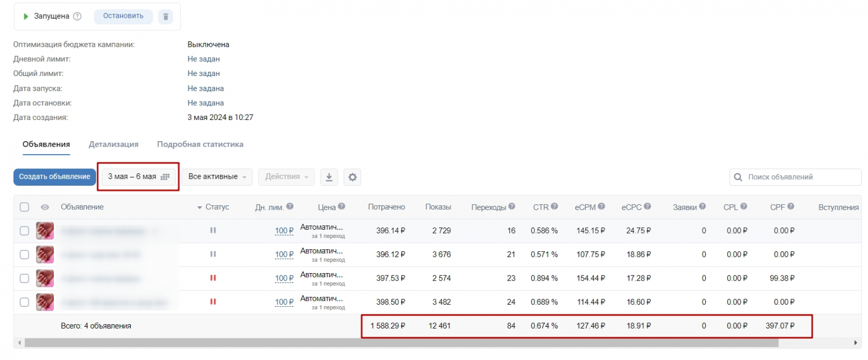Click red pause icon of fourth ad
The height and width of the screenshot is (360, 868).
coord(213,302)
